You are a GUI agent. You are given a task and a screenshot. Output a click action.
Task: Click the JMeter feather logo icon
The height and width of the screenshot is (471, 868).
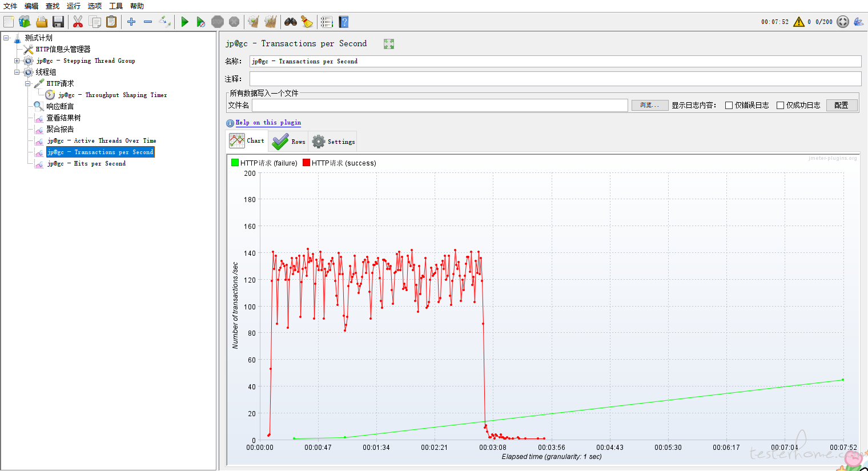click(x=858, y=22)
